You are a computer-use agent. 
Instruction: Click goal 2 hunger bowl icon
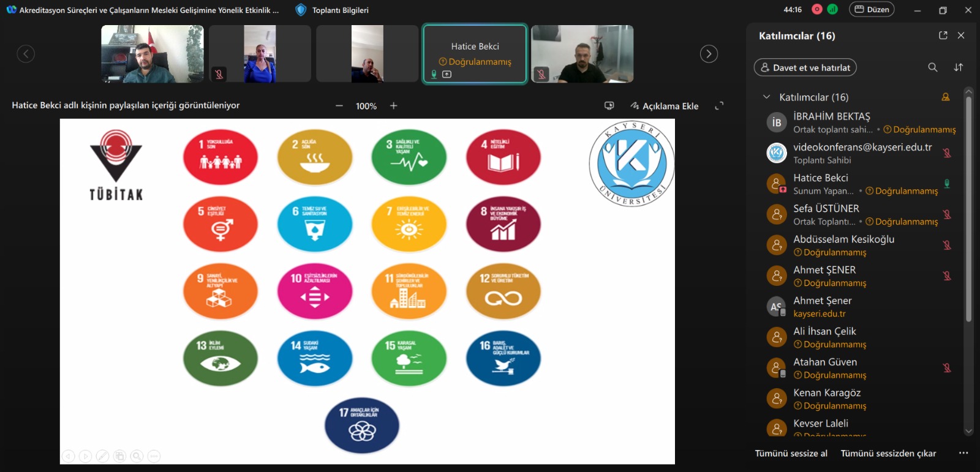point(315,157)
